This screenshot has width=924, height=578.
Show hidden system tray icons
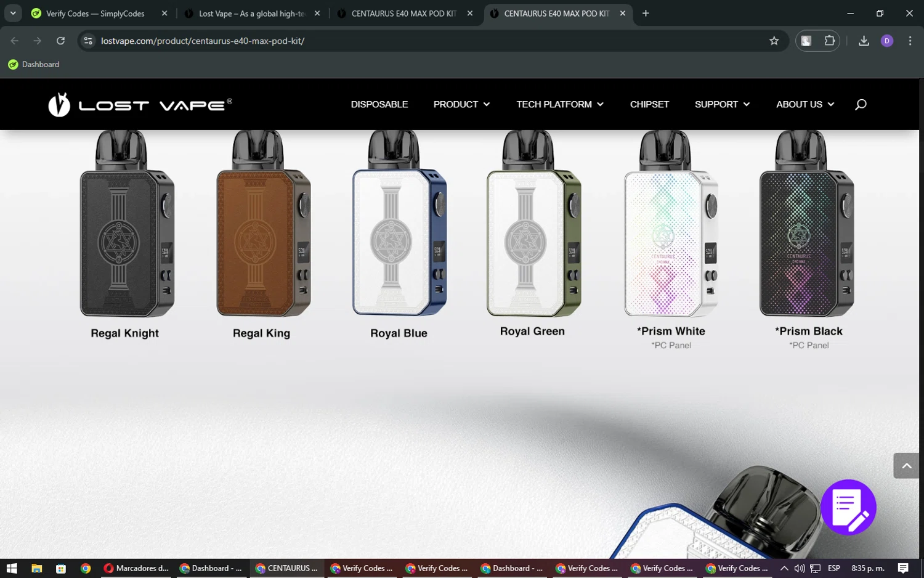coord(784,568)
